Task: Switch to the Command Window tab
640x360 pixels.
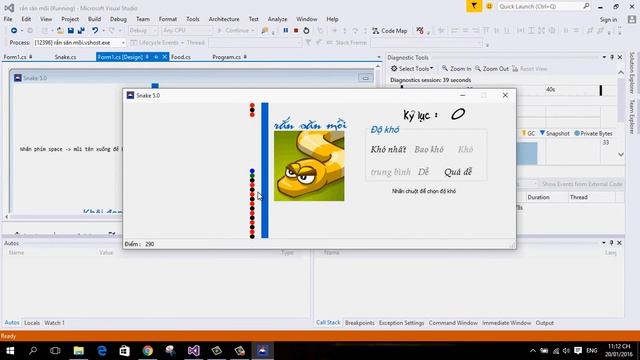Action: pyautogui.click(x=453, y=323)
